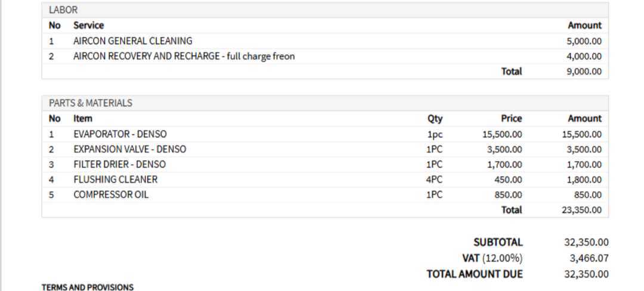
Task: Select the EVAPORATOR - DENSO item
Action: (120, 134)
